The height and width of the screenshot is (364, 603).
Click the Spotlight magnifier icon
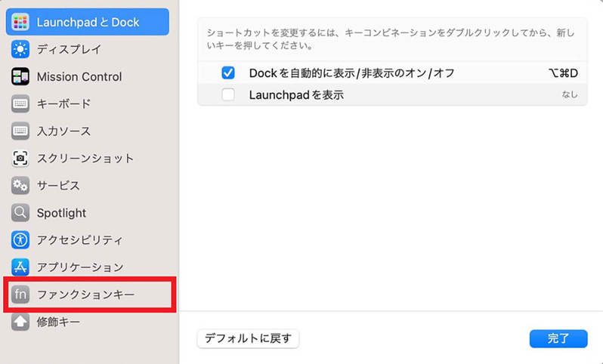[20, 212]
